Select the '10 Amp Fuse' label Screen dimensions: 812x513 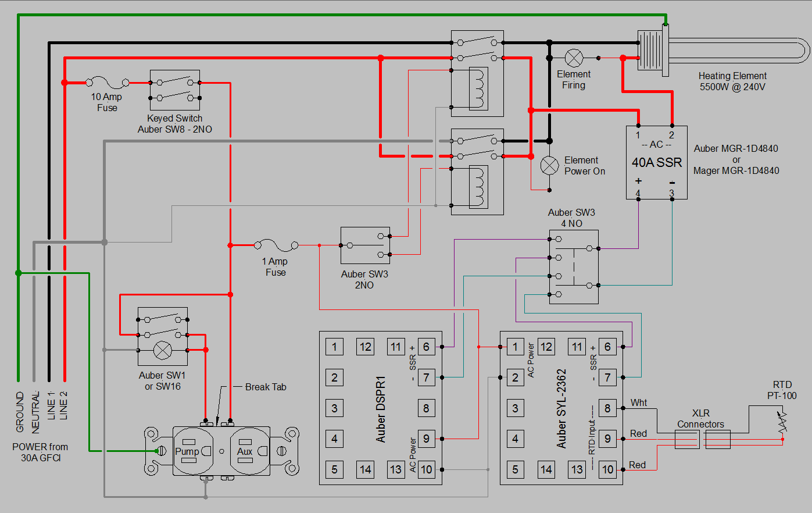tap(107, 102)
